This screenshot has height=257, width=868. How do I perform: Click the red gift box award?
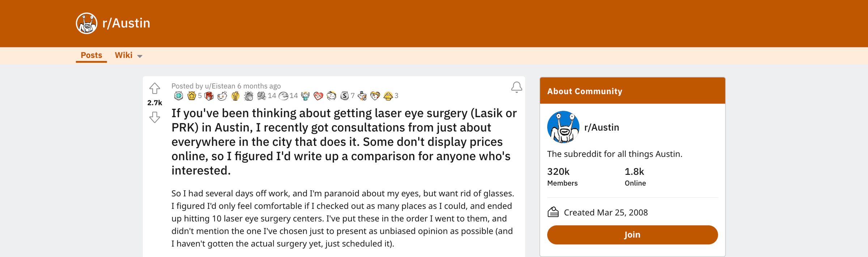click(209, 96)
